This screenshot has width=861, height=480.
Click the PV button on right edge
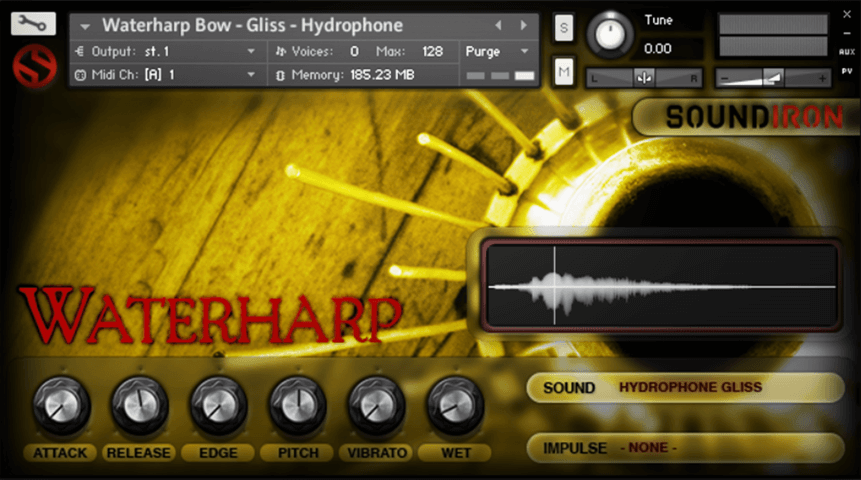click(847, 71)
